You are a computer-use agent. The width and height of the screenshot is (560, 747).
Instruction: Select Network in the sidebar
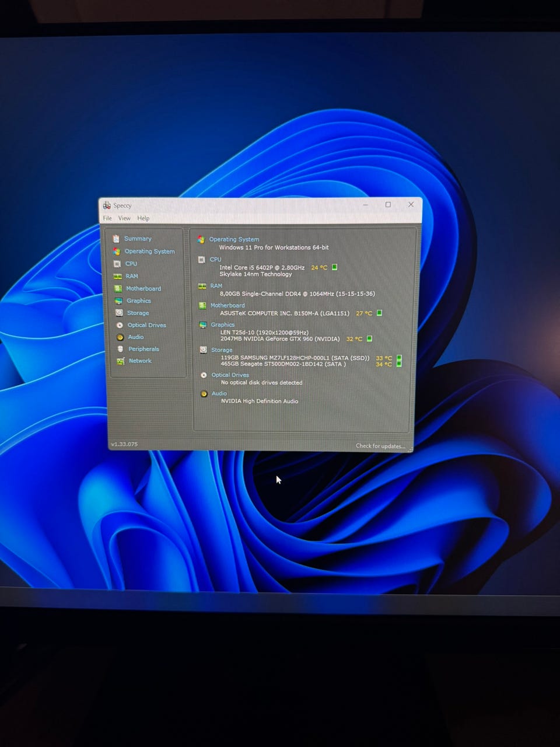[140, 361]
